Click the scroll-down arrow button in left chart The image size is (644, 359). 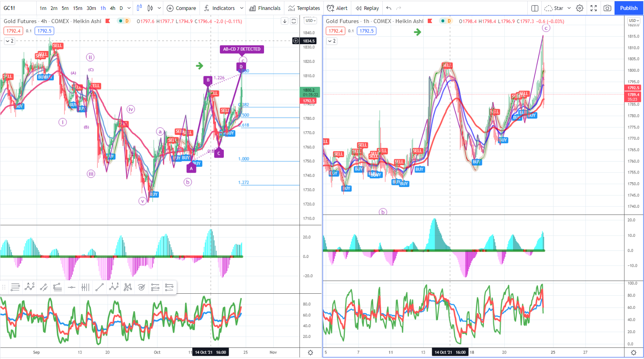pos(284,21)
